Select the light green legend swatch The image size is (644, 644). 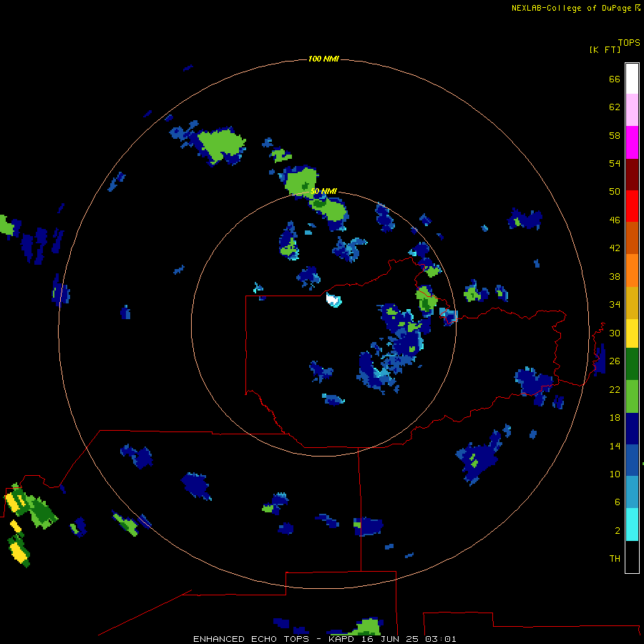tap(632, 396)
